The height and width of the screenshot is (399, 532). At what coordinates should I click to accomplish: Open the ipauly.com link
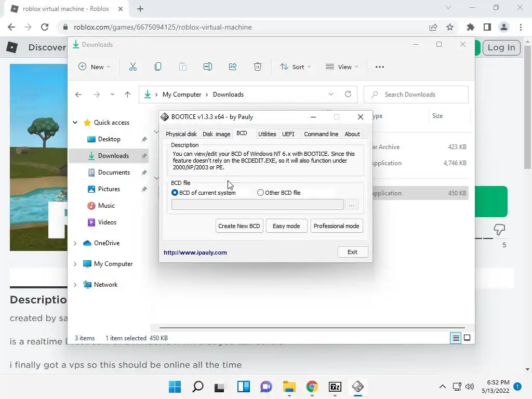point(195,252)
